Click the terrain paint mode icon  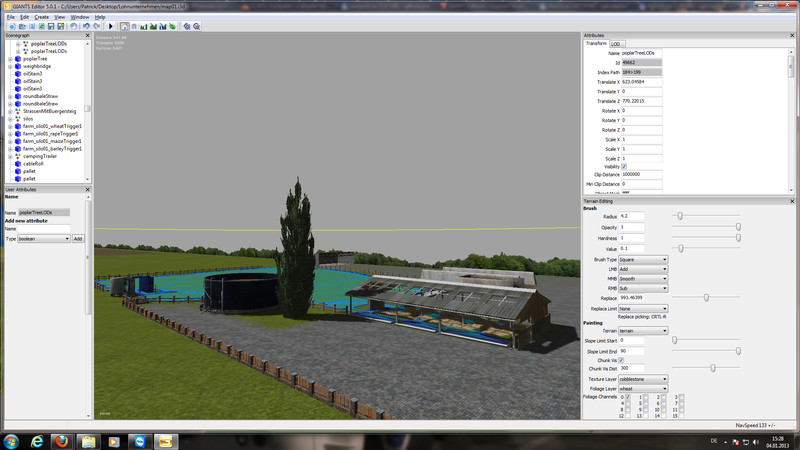coord(153,26)
